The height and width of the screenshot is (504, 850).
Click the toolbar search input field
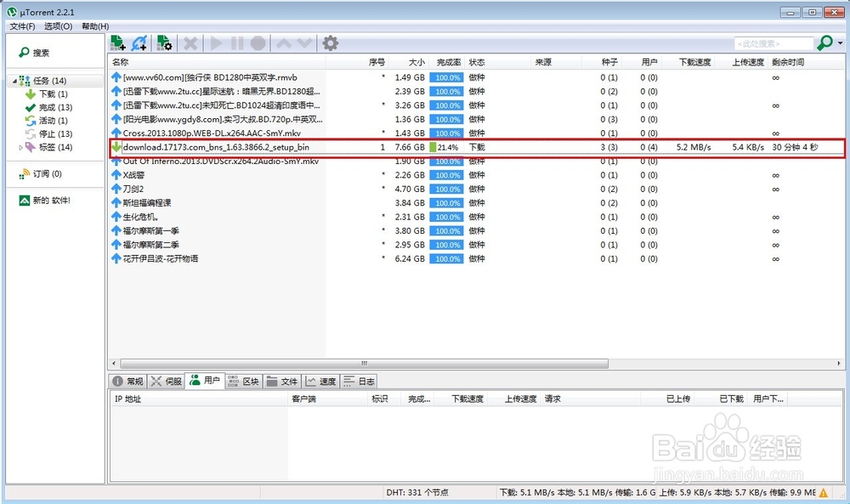(x=773, y=43)
